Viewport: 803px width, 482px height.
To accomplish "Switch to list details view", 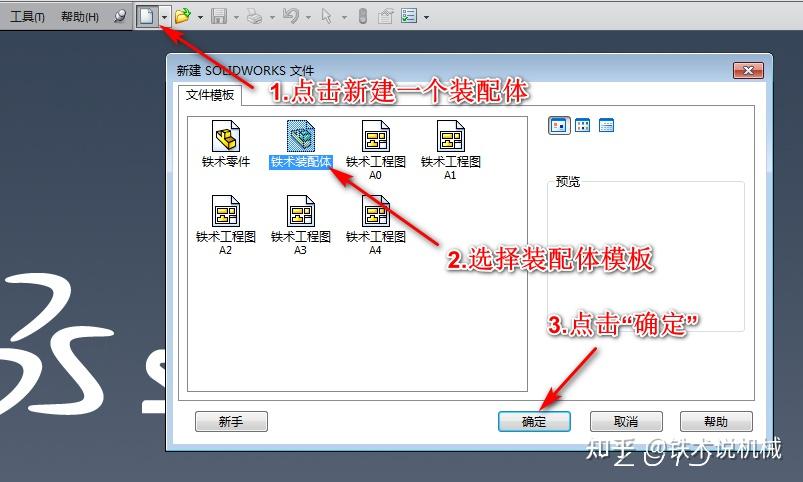I will coord(606,125).
